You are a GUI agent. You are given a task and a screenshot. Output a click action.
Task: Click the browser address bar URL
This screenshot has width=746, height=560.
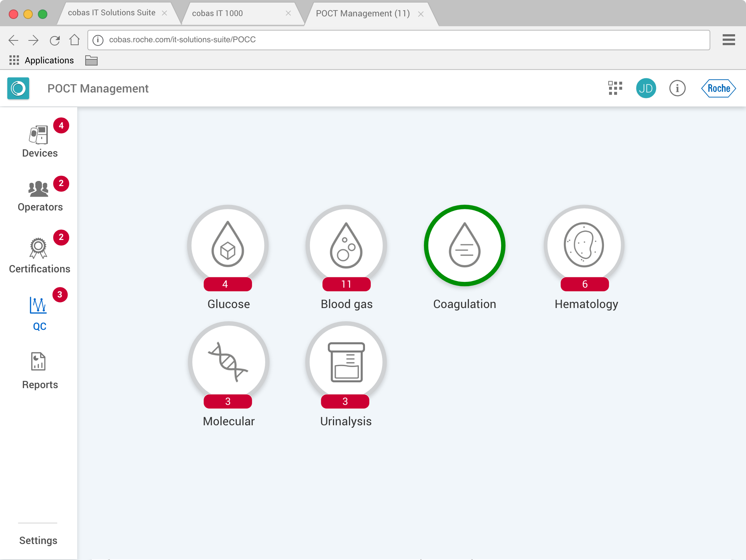click(x=182, y=40)
